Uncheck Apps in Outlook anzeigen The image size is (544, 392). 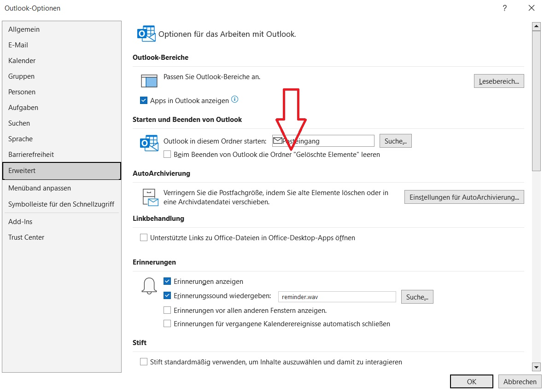tap(144, 100)
